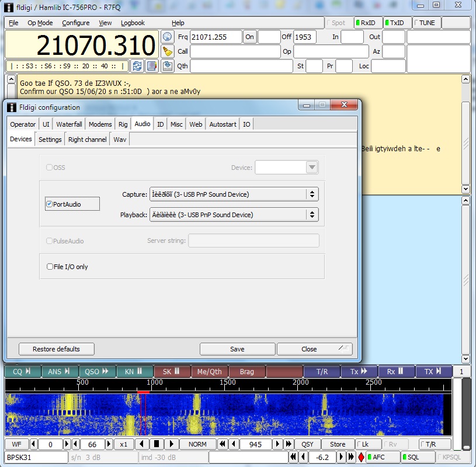
Task: Open the logbook book icon
Action: pos(152,65)
